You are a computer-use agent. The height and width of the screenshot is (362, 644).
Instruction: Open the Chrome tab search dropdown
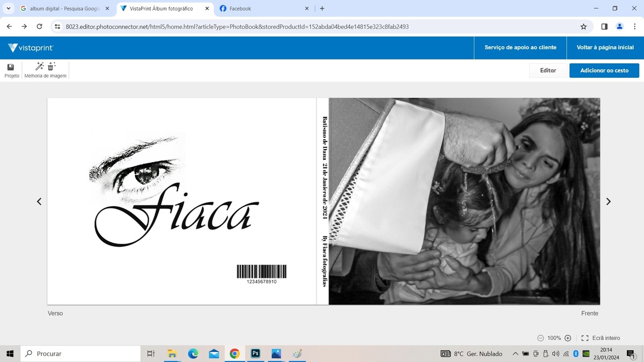tap(8, 9)
